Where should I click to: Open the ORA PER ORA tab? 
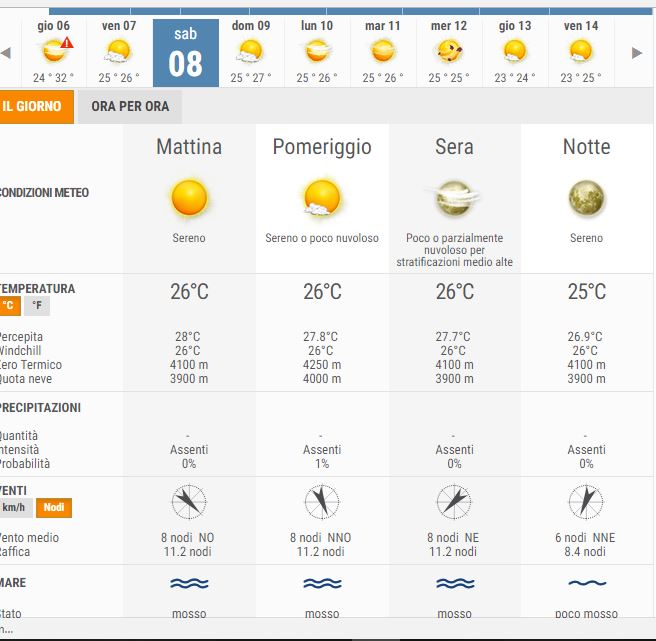pyautogui.click(x=130, y=106)
